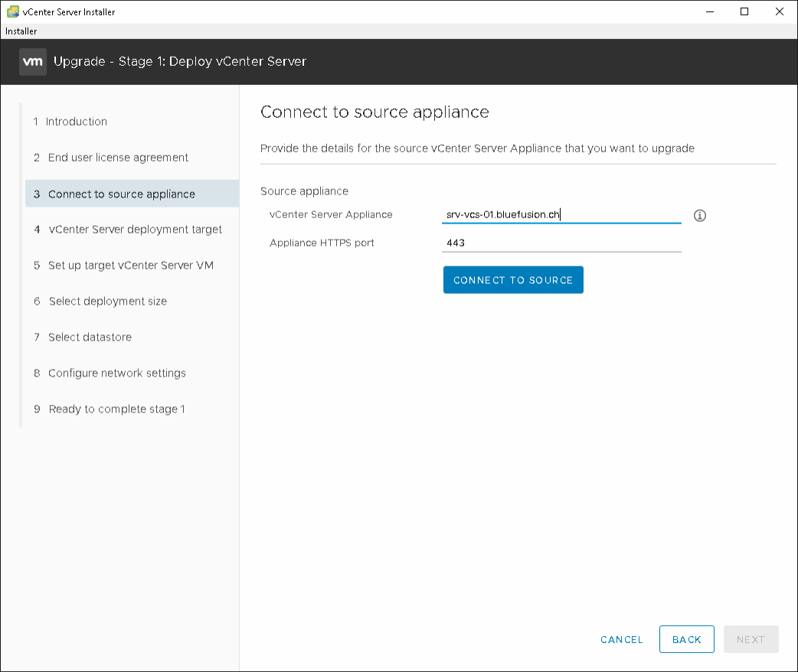Navigate to step 7 Select datastore

coord(90,338)
